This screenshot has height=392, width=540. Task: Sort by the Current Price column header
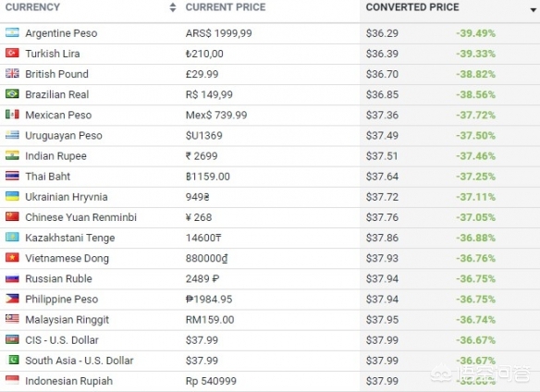pyautogui.click(x=226, y=7)
